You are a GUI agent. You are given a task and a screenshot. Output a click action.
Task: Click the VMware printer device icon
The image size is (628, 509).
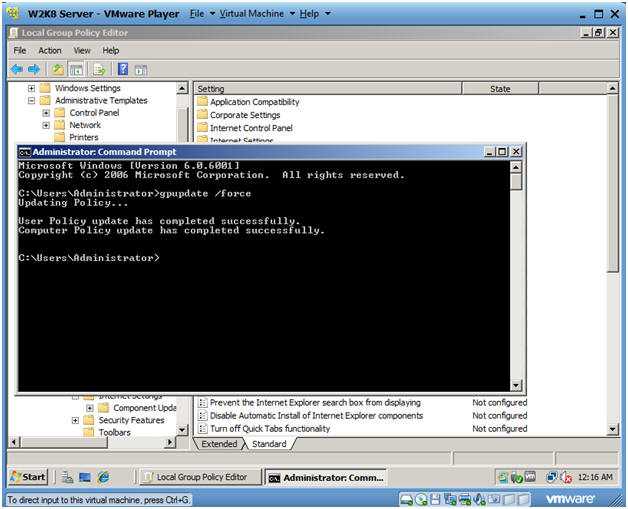tap(465, 499)
